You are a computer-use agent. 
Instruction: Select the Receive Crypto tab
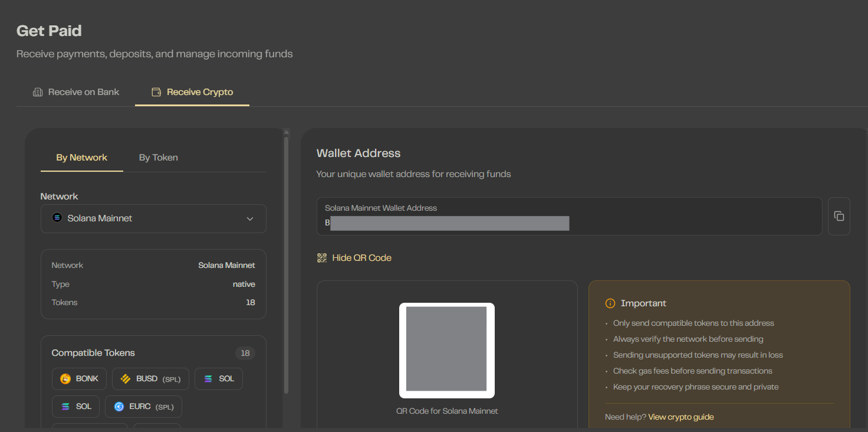pos(192,92)
